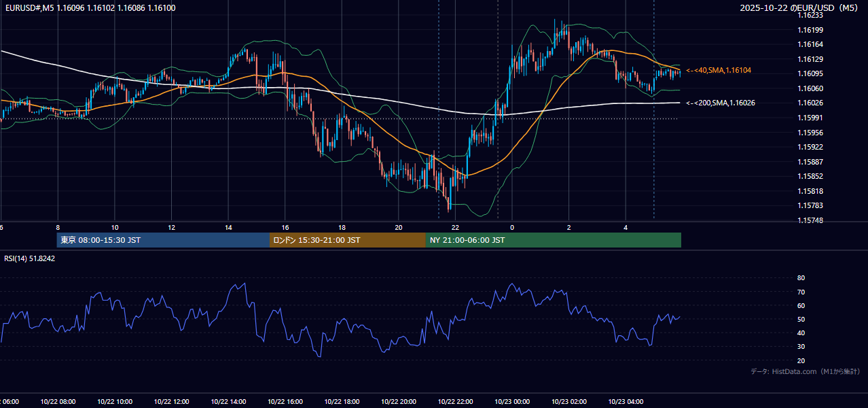Click RSI scale label 40
This screenshot has height=408, width=868.
tap(801, 333)
